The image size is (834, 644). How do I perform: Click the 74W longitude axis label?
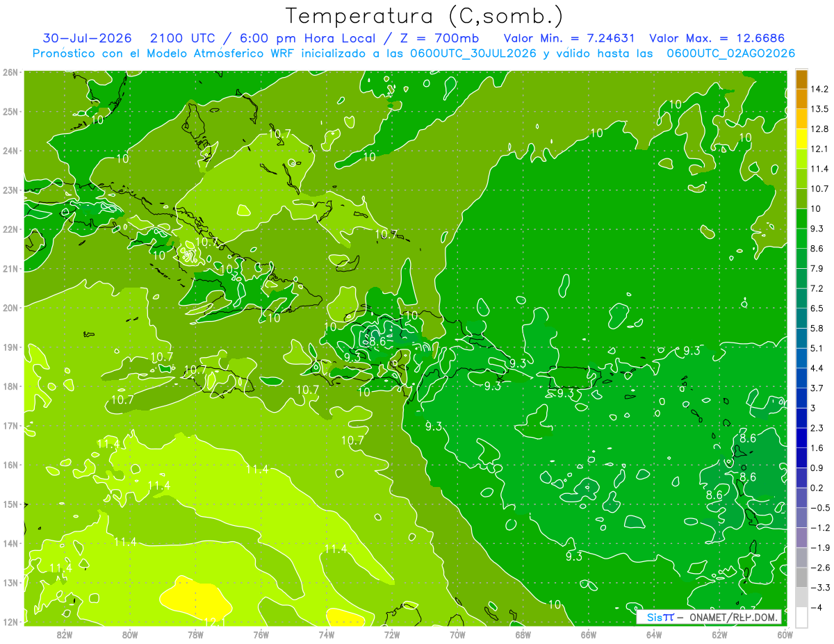click(x=327, y=634)
